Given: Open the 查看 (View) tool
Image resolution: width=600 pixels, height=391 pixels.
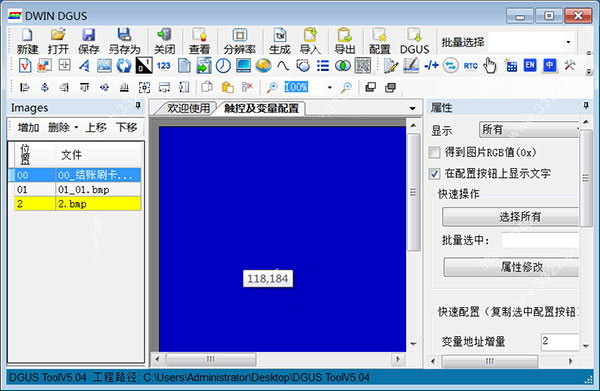Looking at the screenshot, I should [x=199, y=41].
